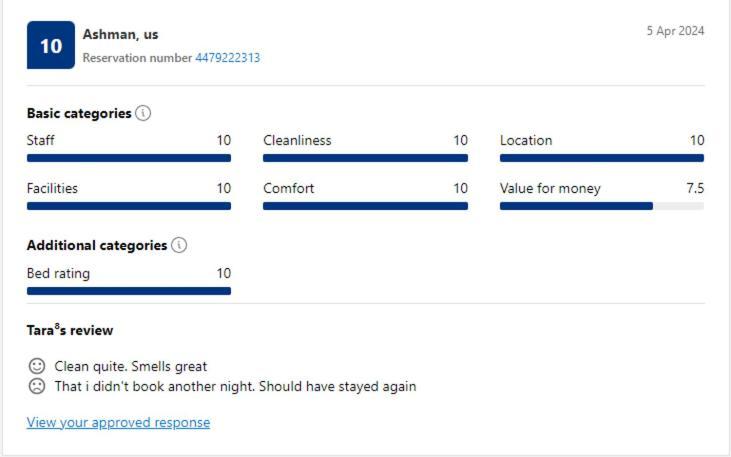The height and width of the screenshot is (457, 731).
Task: Click the smiley face positive review icon
Action: (37, 366)
